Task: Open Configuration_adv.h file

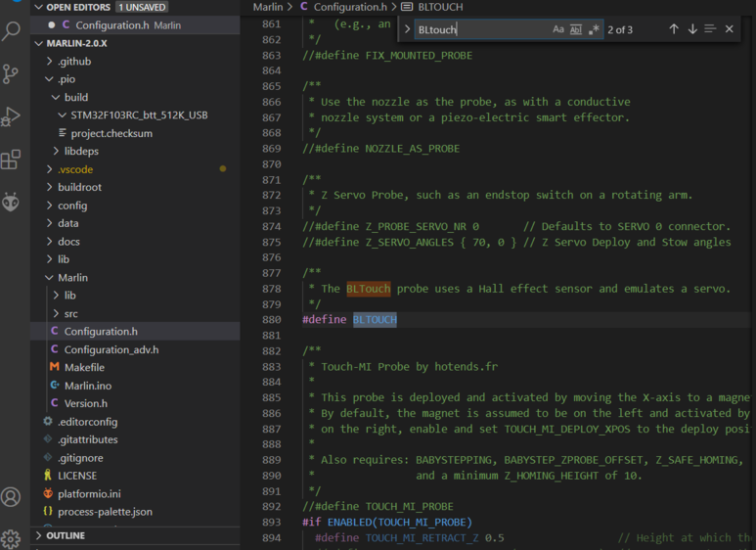Action: (111, 349)
